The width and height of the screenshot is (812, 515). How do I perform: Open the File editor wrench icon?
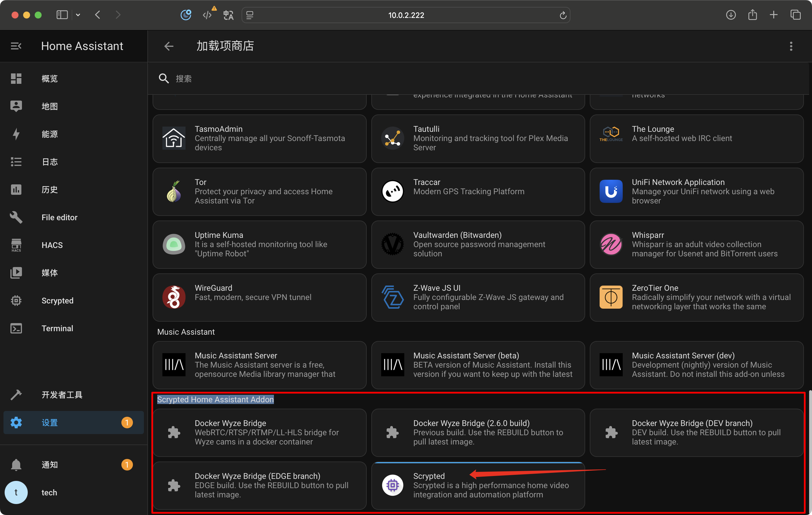click(x=16, y=217)
